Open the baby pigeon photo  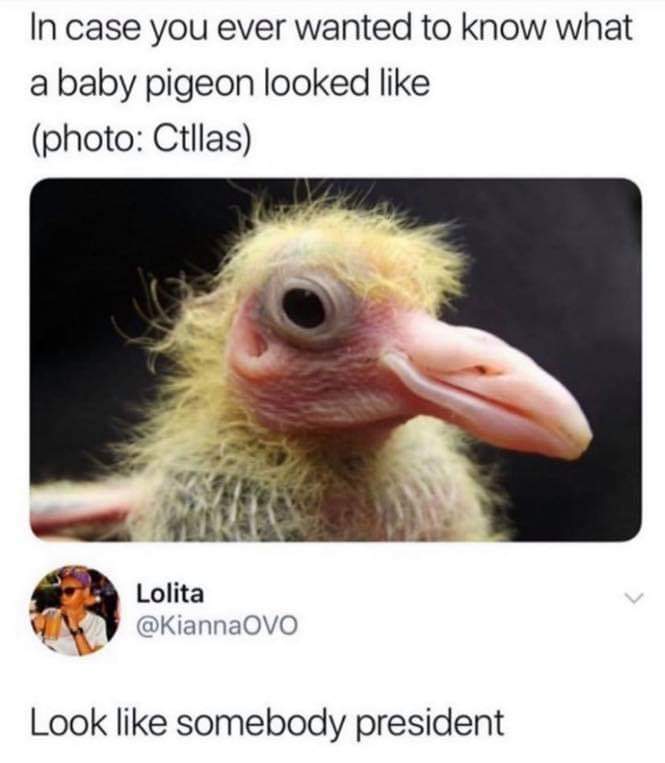point(336,360)
